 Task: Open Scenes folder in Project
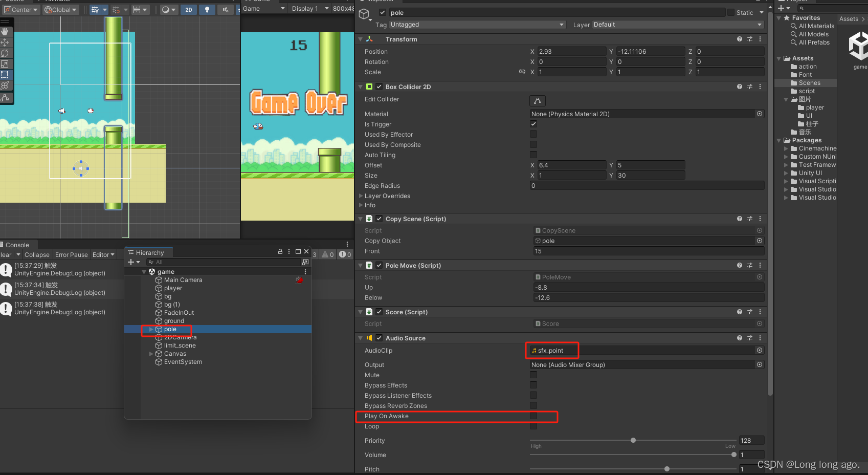(809, 83)
